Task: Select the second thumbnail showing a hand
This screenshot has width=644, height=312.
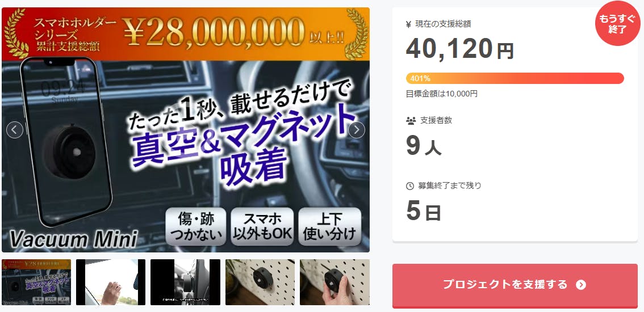Action: point(111,282)
